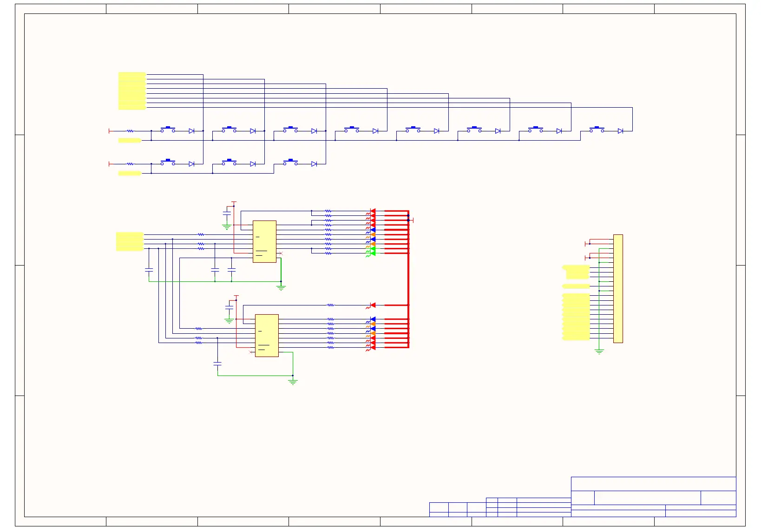761x532 pixels.
Task: Click the ground symbol fed by the upper IC's green wire
Action: [x=281, y=288]
